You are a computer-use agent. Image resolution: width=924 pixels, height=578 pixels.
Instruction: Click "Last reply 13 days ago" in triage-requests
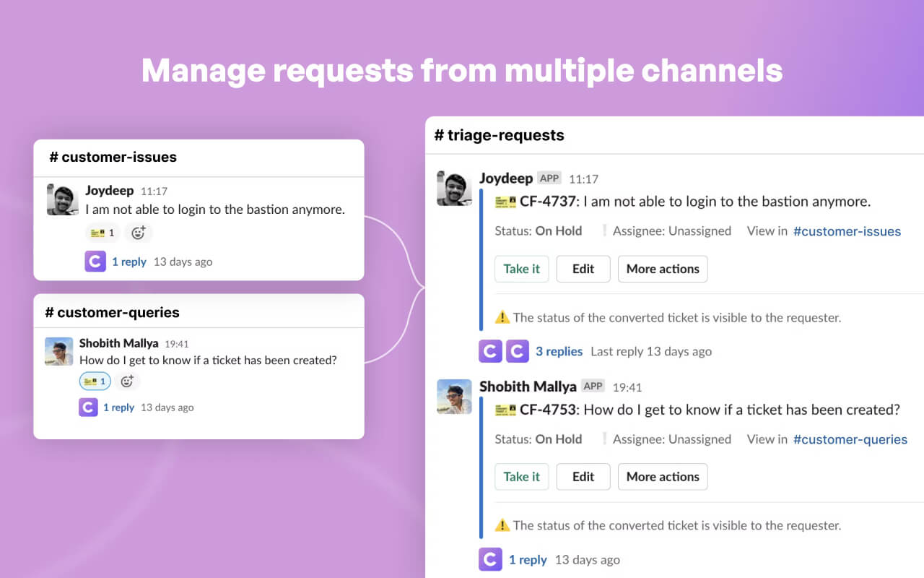pos(651,351)
